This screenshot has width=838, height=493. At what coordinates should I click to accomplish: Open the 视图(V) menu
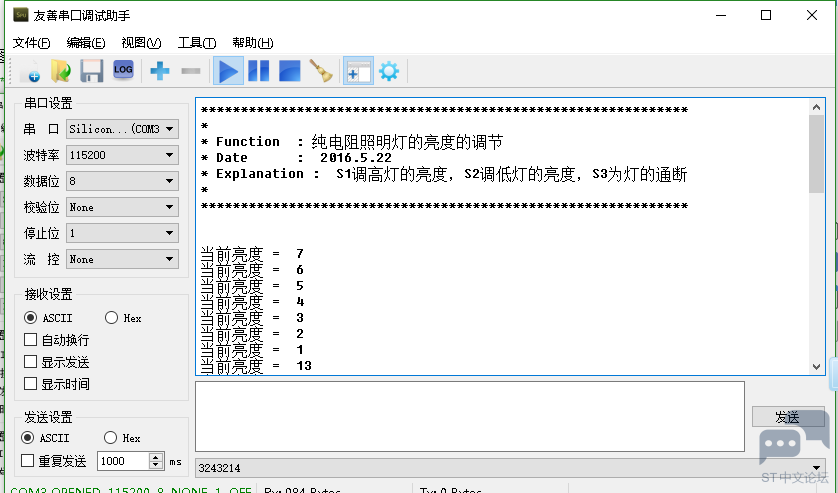click(x=141, y=43)
